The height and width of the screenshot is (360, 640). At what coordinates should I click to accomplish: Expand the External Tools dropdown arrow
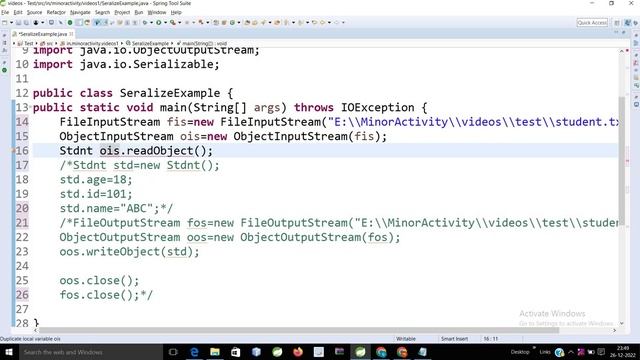pos(179,22)
